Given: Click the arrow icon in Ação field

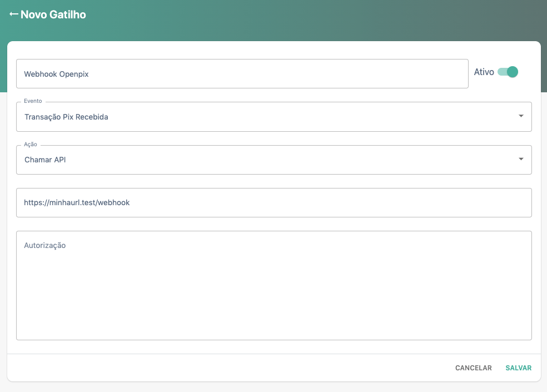Looking at the screenshot, I should [x=521, y=159].
